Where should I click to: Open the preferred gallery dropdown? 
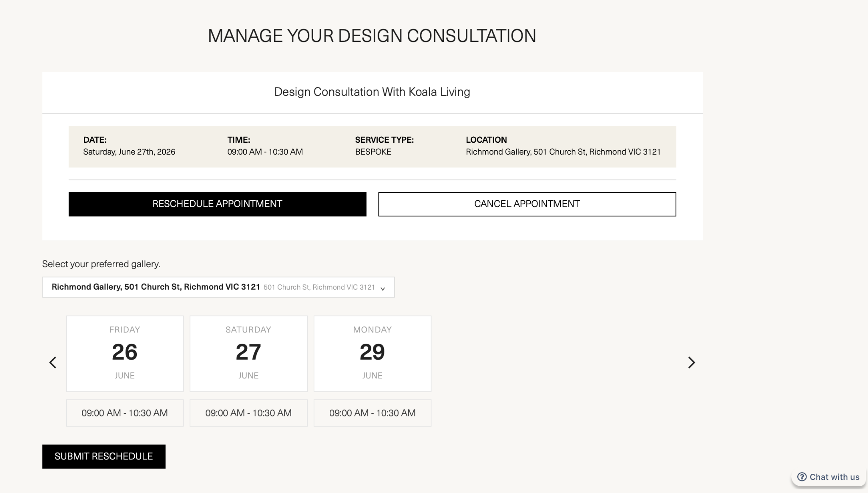[218, 287]
